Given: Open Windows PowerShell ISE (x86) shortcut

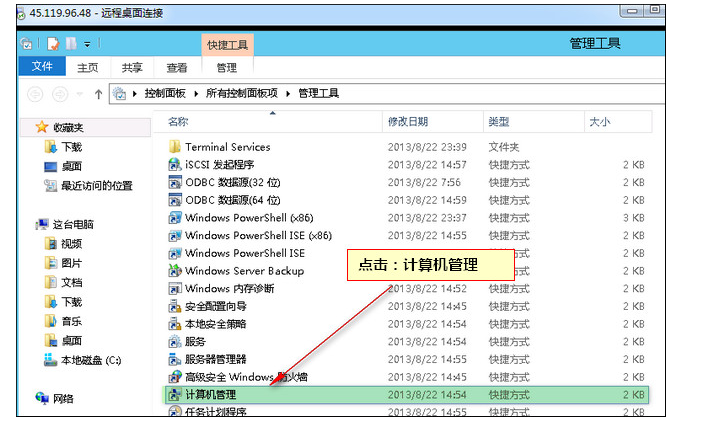Looking at the screenshot, I should 257,236.
